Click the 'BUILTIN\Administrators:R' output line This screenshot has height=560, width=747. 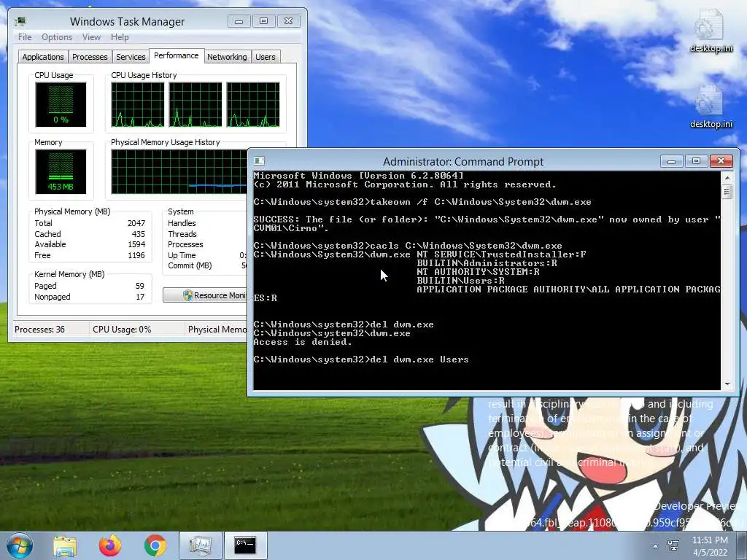(487, 262)
